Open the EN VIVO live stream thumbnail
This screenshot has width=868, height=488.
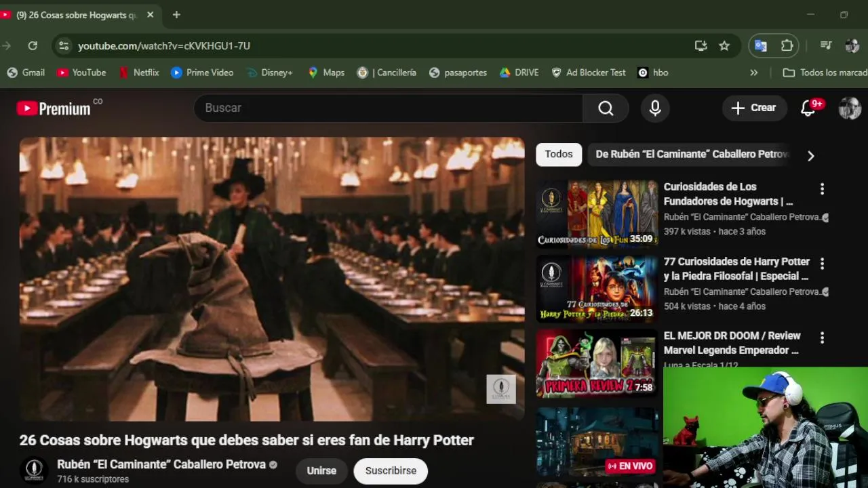point(597,441)
